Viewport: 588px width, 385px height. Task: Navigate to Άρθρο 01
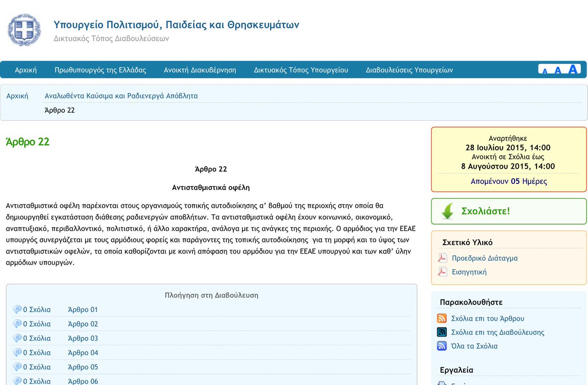[83, 309]
